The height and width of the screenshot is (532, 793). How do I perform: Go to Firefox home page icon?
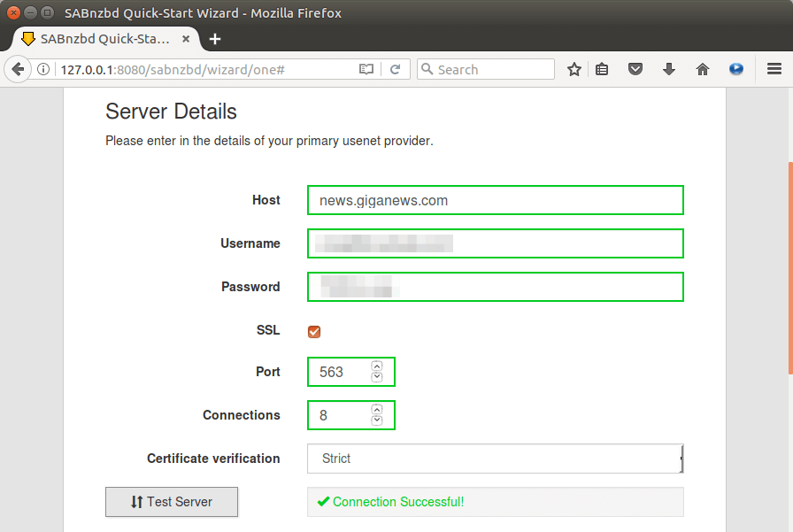703,69
